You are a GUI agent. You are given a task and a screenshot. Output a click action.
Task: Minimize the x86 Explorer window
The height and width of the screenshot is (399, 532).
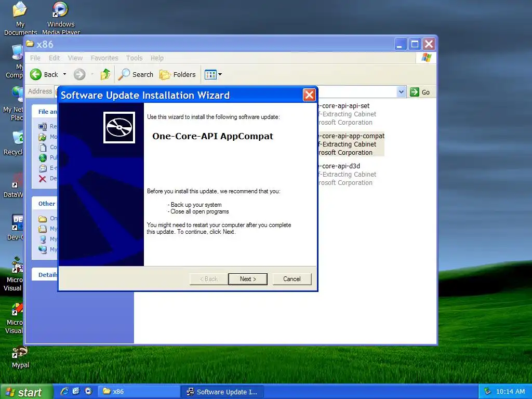400,44
